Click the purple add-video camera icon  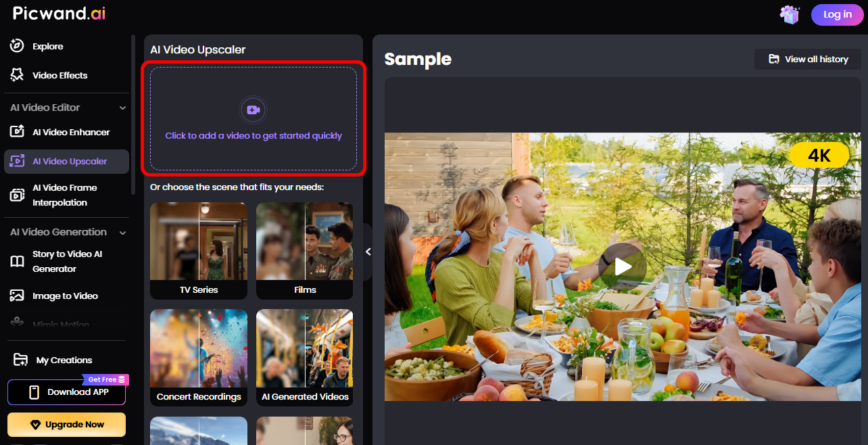(x=254, y=110)
